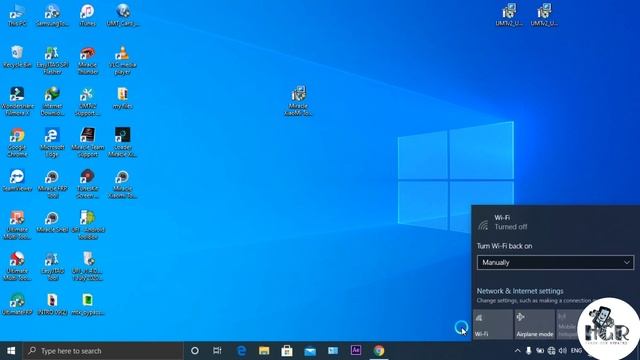
Task: Click the Wi-Fi Turned off entry
Action: (555, 222)
